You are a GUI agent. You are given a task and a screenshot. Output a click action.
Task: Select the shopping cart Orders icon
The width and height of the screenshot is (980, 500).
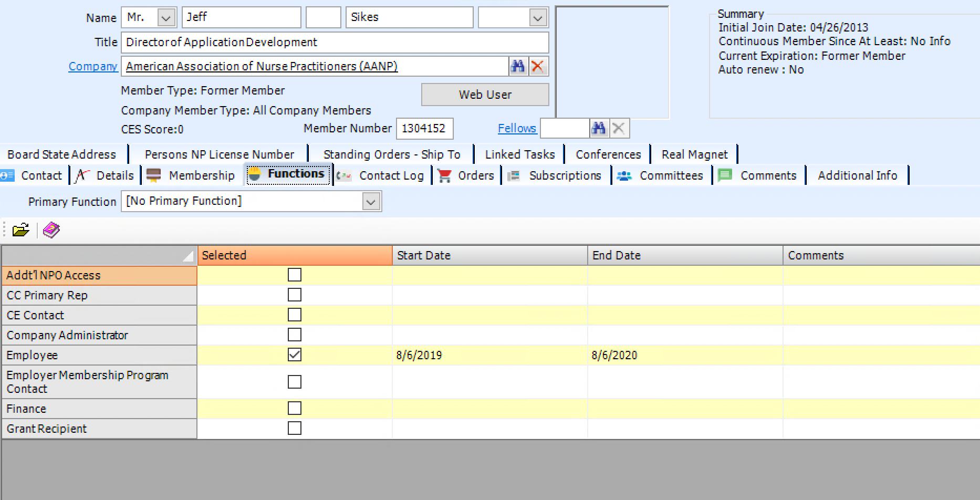tap(444, 175)
